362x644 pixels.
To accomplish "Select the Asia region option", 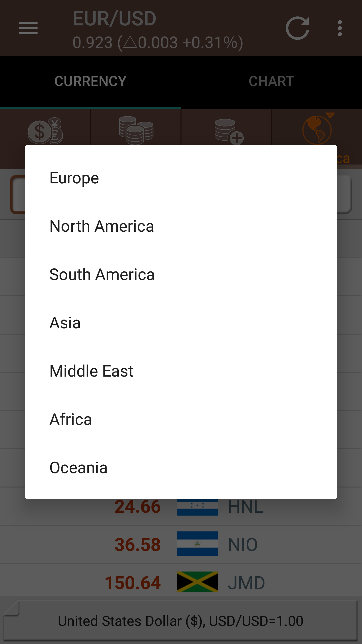I will (65, 323).
